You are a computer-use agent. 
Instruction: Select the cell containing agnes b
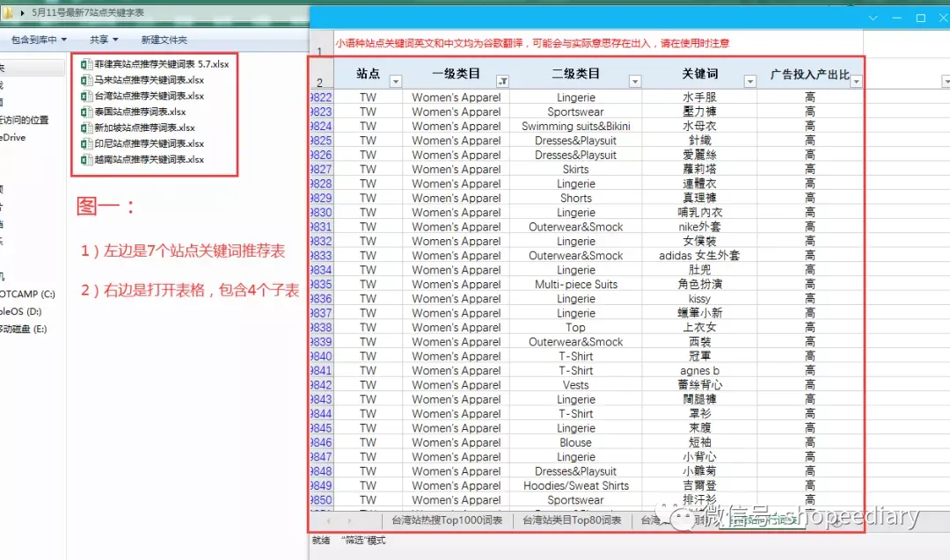pos(699,370)
